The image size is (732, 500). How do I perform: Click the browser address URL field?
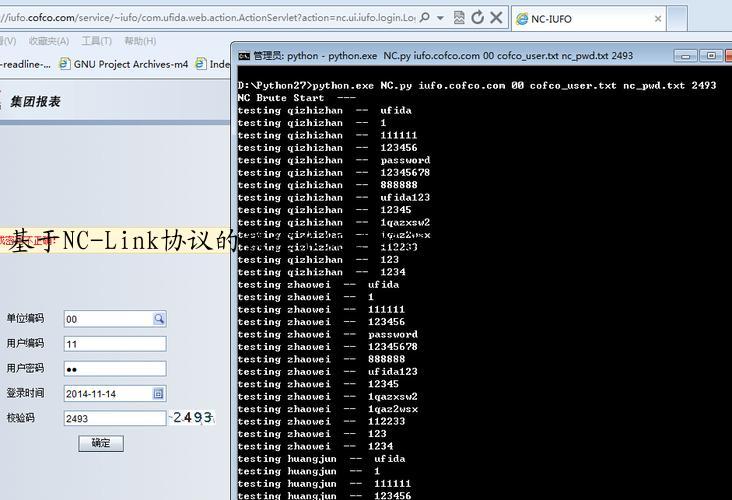[x=208, y=18]
